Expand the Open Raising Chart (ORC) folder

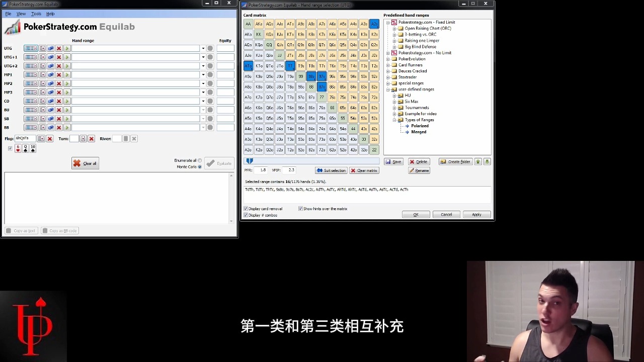click(394, 28)
